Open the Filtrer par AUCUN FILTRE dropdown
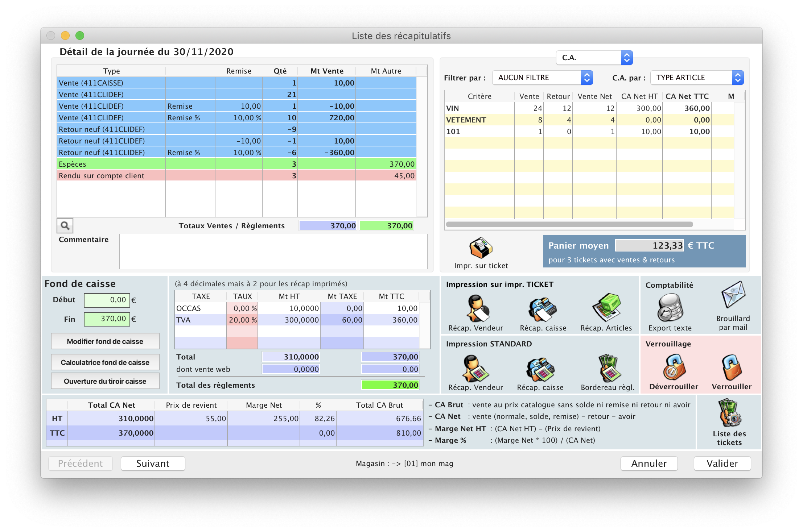Image resolution: width=803 pixels, height=532 pixels. (542, 78)
